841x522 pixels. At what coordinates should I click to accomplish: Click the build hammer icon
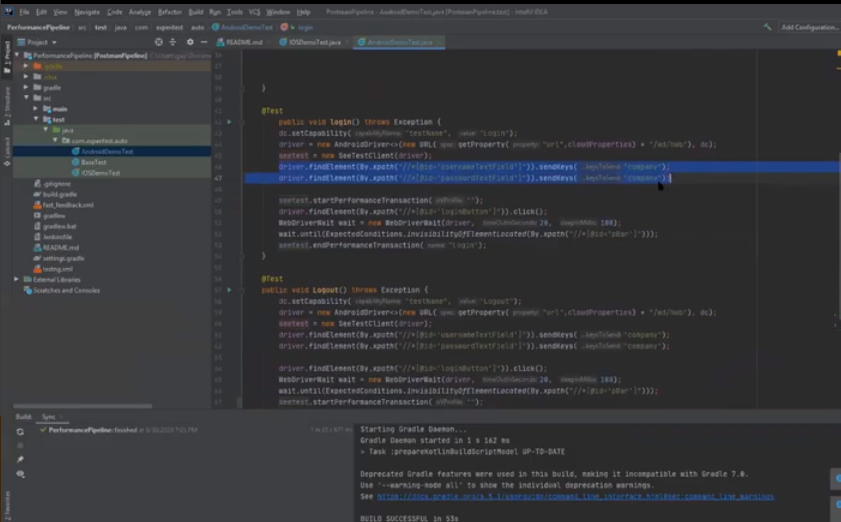[767, 27]
